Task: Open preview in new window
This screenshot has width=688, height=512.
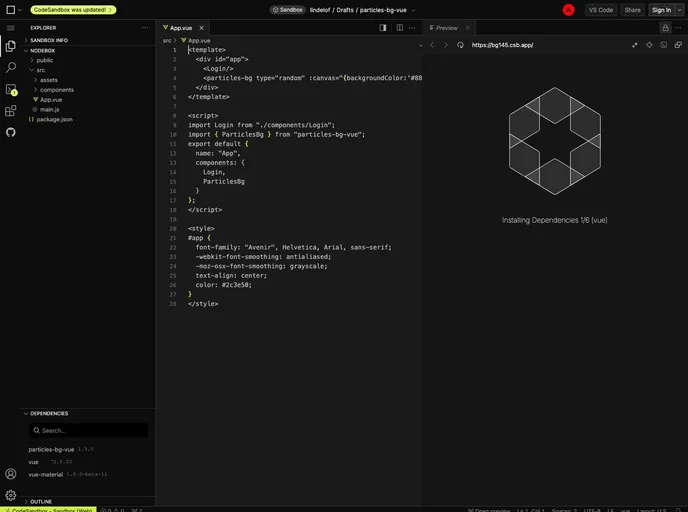Action: coord(678,45)
